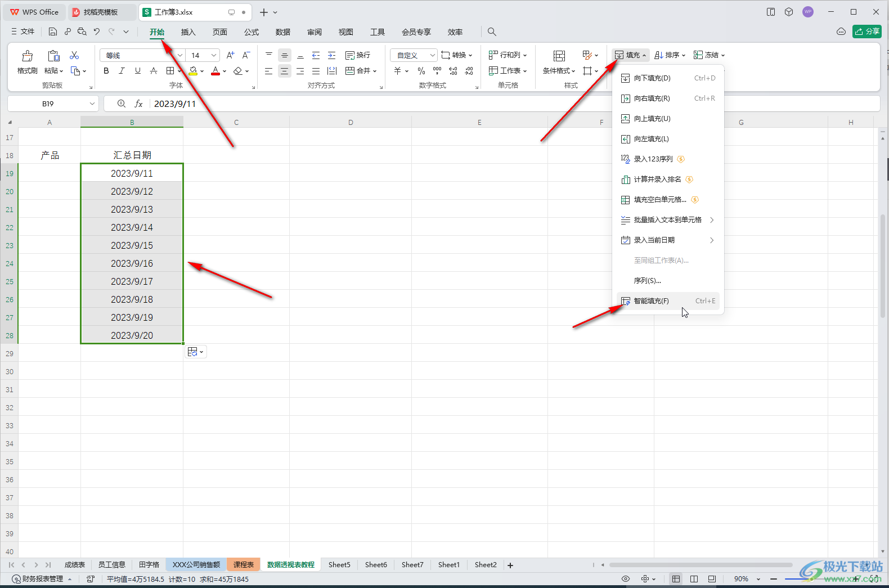Open the 文件 menu
This screenshot has width=889, height=588.
[23, 32]
